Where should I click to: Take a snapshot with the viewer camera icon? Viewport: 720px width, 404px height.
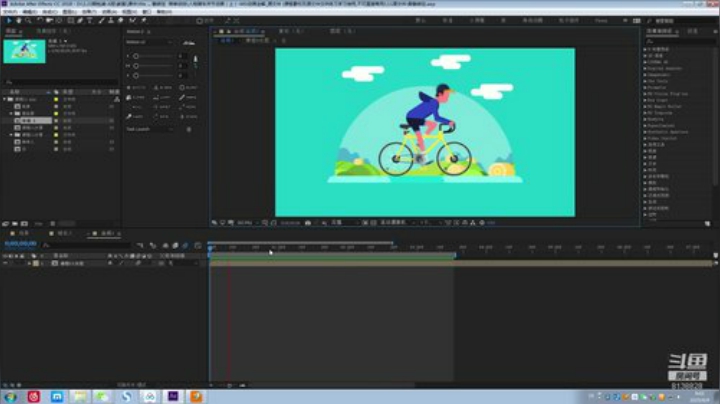pos(308,223)
